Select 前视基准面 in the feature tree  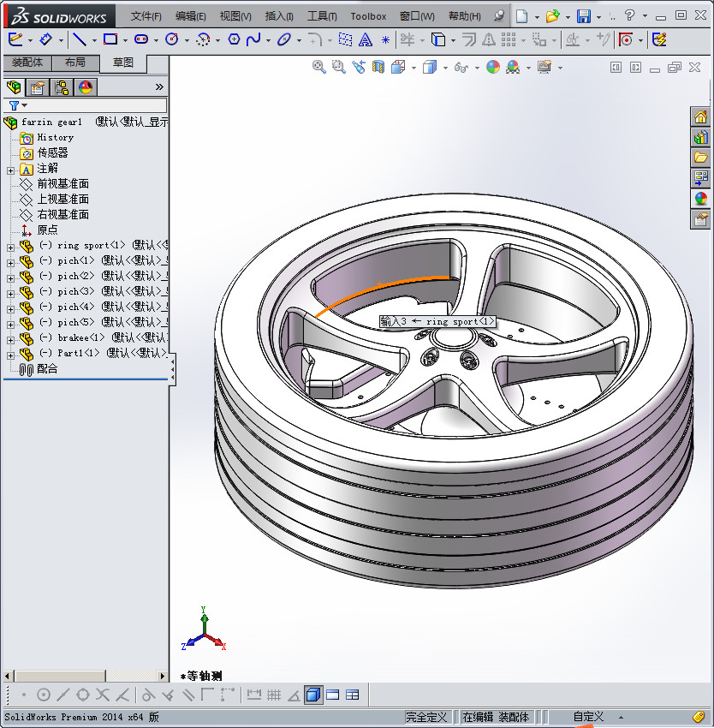coord(62,184)
